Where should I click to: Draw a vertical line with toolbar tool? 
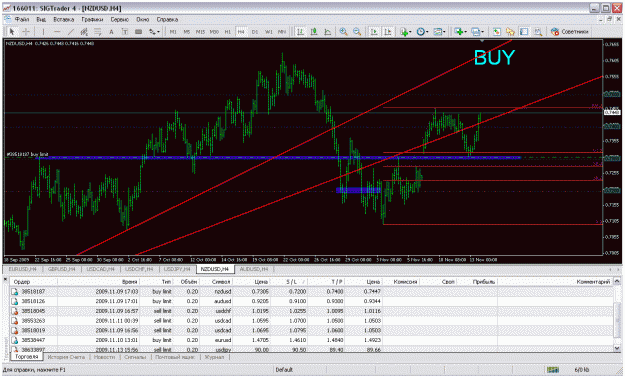click(x=43, y=31)
